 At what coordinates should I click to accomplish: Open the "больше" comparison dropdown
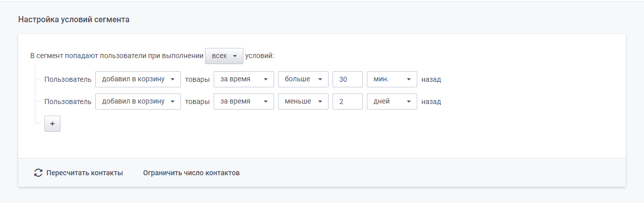coord(303,79)
